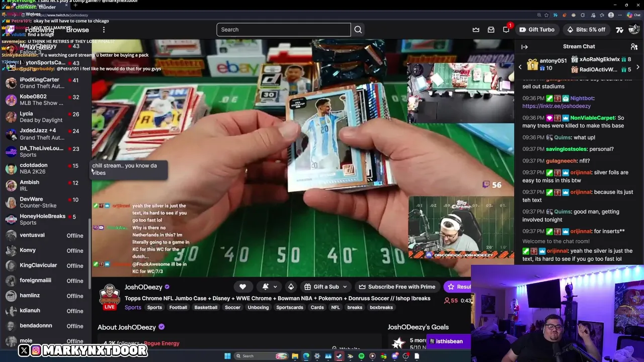This screenshot has width=644, height=362.
Task: Open the user profile avatar menu
Action: pyautogui.click(x=634, y=30)
